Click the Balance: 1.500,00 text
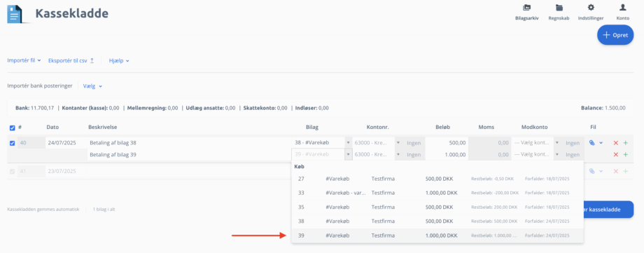 coord(603,108)
